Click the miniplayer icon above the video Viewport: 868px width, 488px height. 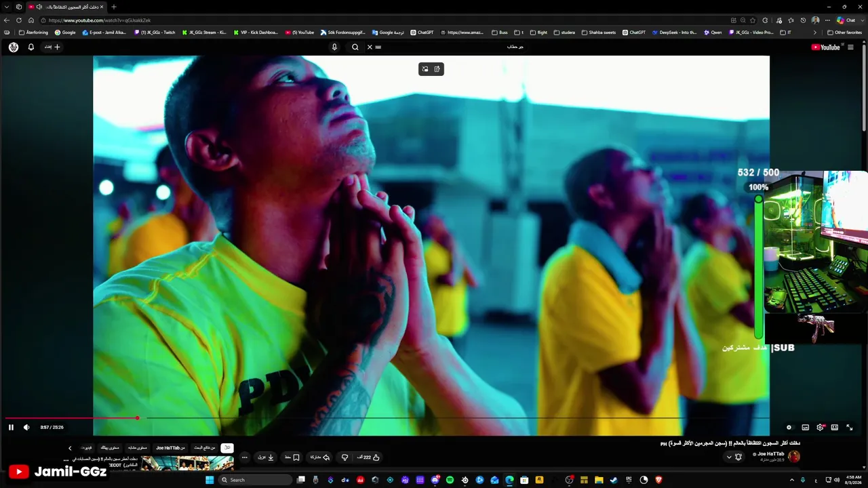425,69
